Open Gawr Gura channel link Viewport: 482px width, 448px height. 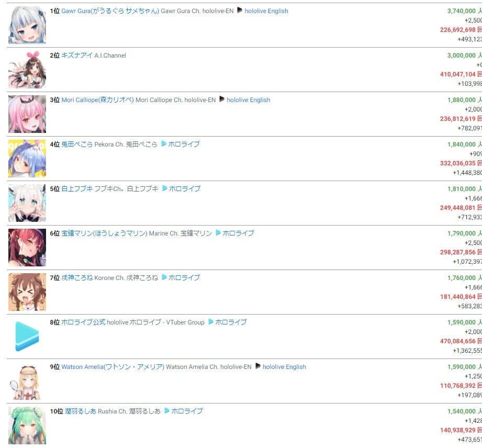(x=110, y=11)
